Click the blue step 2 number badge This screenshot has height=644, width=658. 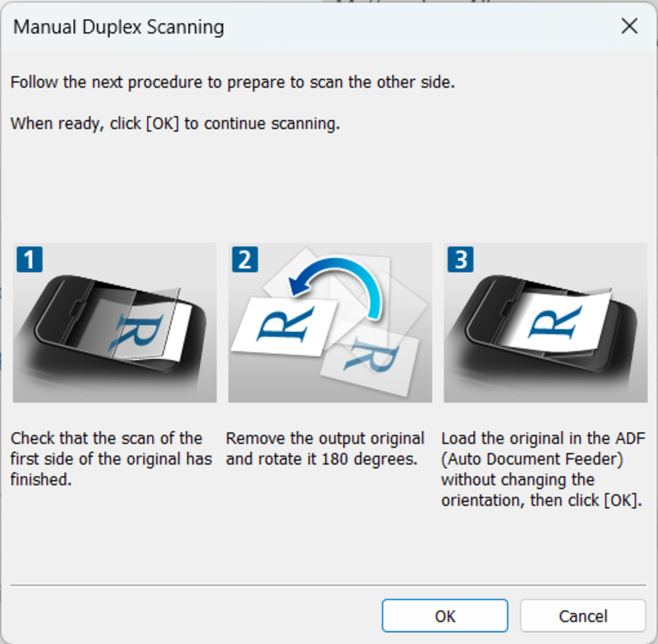pos(244,259)
